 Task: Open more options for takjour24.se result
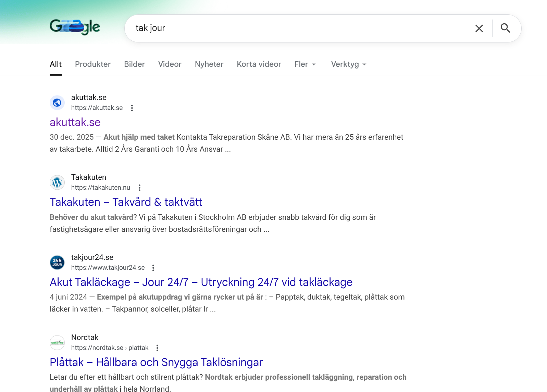click(x=153, y=268)
